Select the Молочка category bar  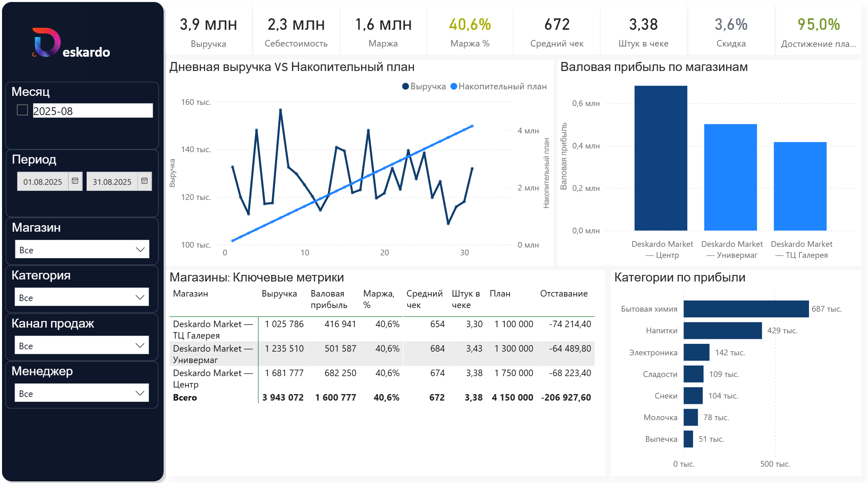pyautogui.click(x=691, y=417)
